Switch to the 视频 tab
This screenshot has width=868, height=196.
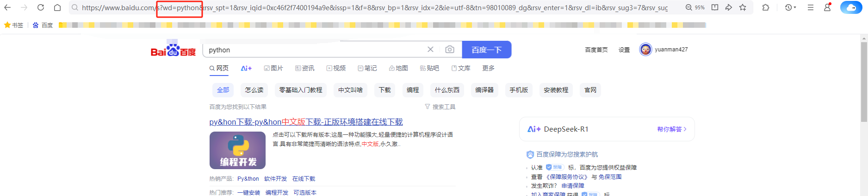point(336,68)
